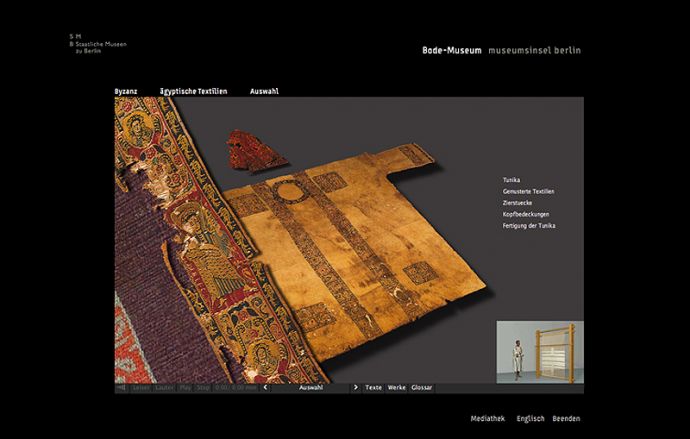Click the Texte button in bottom bar

[x=373, y=387]
